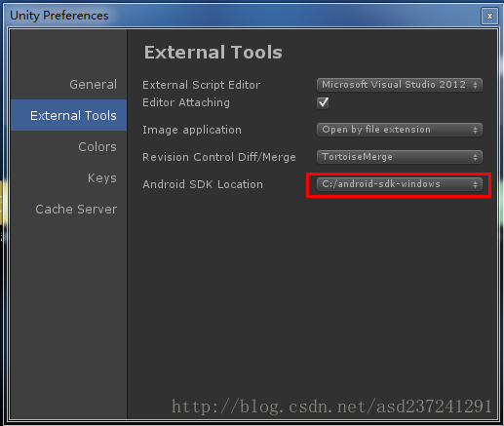Screen dimensions: 504x426
Task: Switch to the Colors preferences section
Action: point(97,147)
